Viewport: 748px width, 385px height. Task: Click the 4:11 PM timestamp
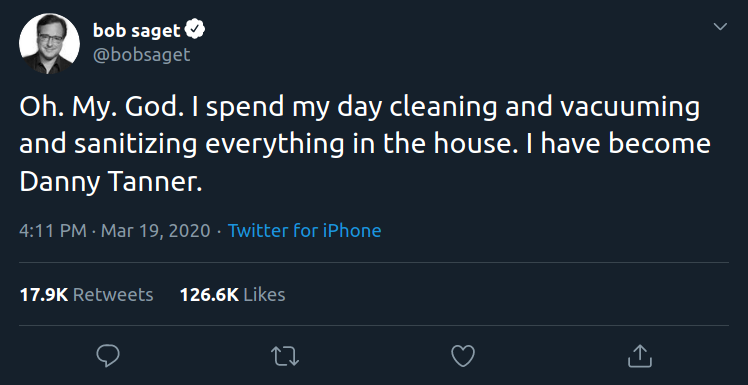point(53,231)
